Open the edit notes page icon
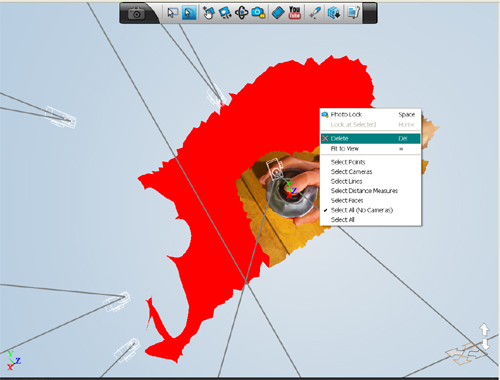 [x=353, y=13]
